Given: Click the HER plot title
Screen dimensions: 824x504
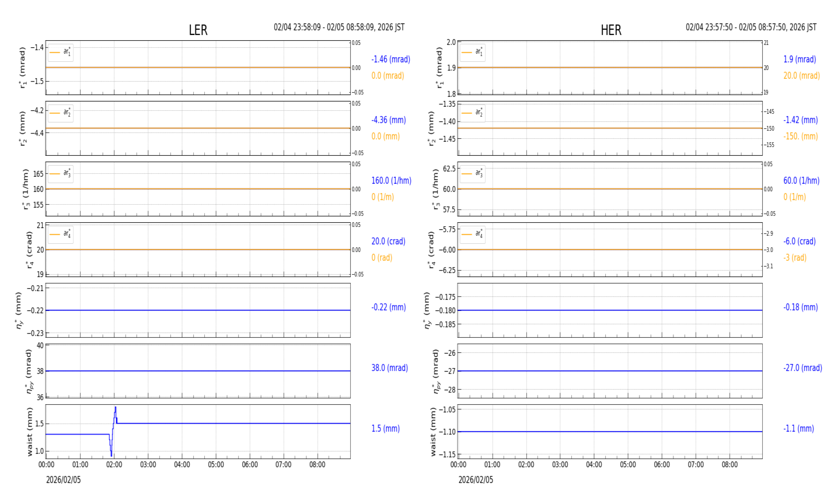Looking at the screenshot, I should pos(611,30).
